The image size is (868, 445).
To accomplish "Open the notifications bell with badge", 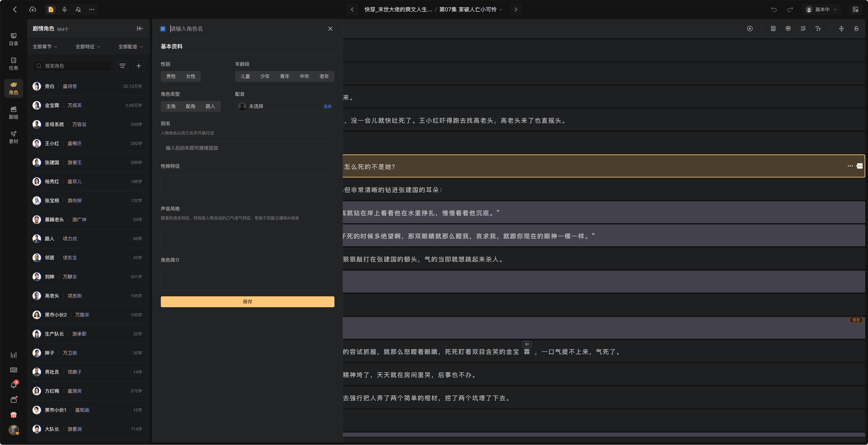I will 14,384.
